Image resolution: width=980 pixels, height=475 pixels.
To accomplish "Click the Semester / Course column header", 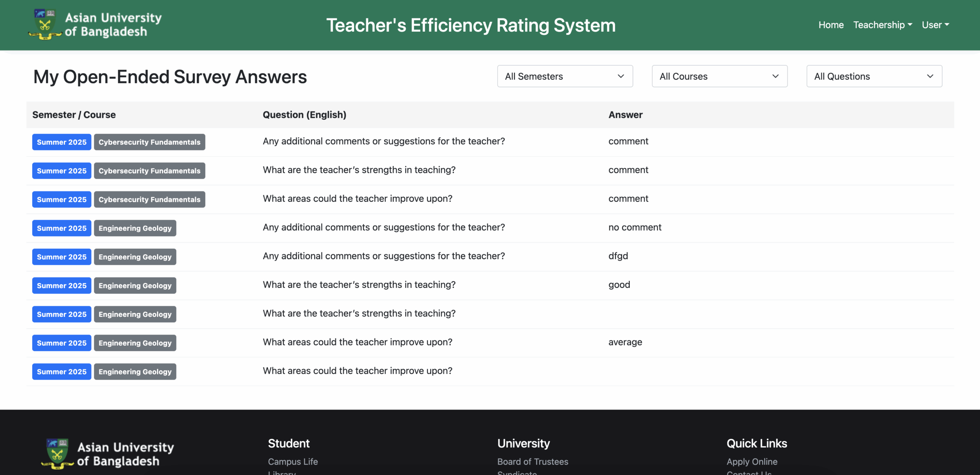I will point(74,115).
